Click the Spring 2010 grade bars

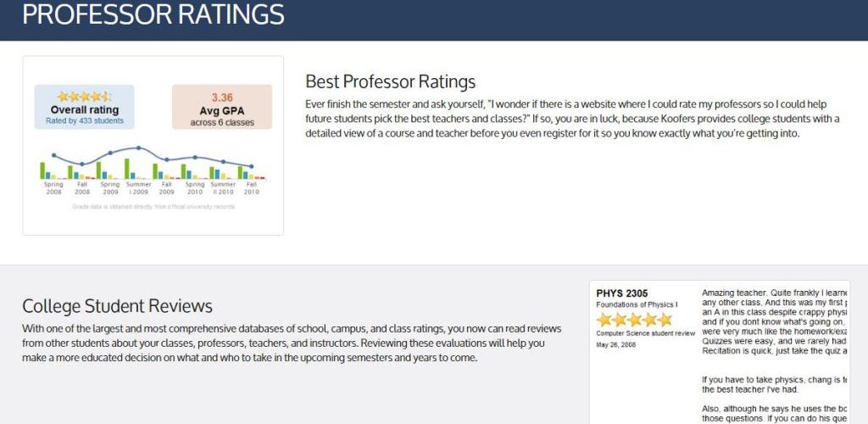click(194, 172)
